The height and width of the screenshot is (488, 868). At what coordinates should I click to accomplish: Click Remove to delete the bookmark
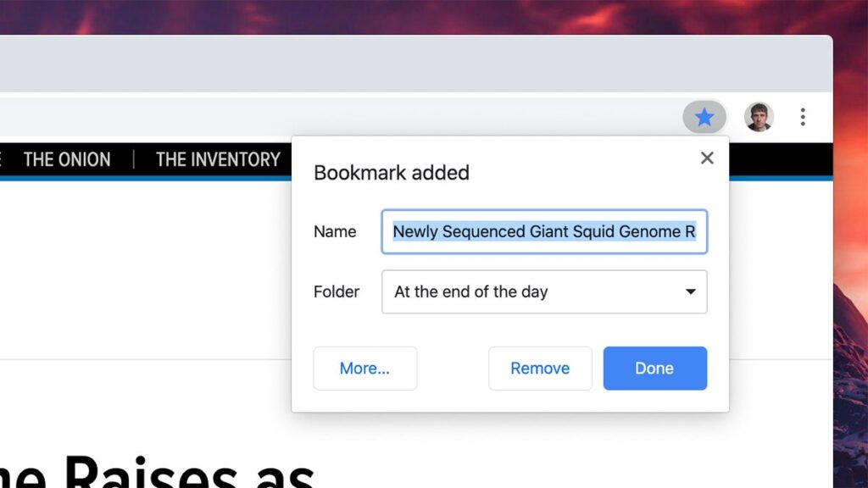coord(540,368)
